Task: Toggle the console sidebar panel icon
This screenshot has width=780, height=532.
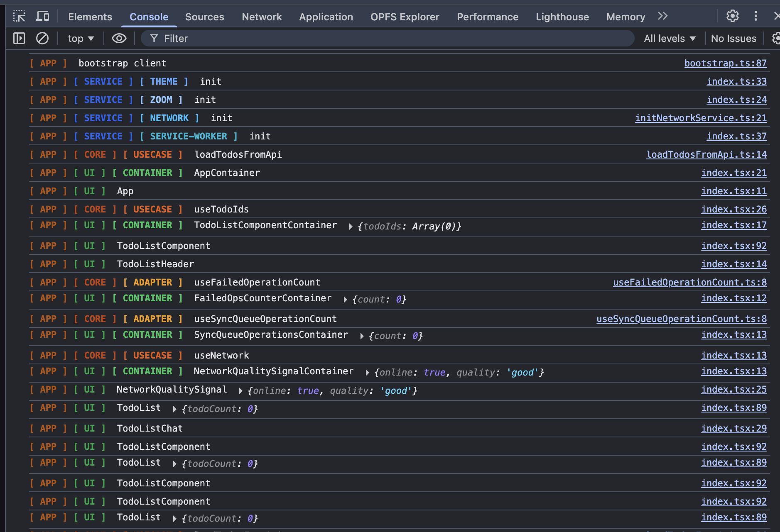Action: coord(19,38)
